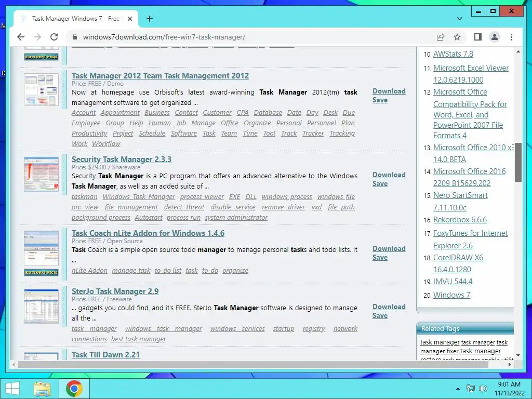Open Windows 7 sidebar link
532x399 pixels.
pyautogui.click(x=451, y=295)
